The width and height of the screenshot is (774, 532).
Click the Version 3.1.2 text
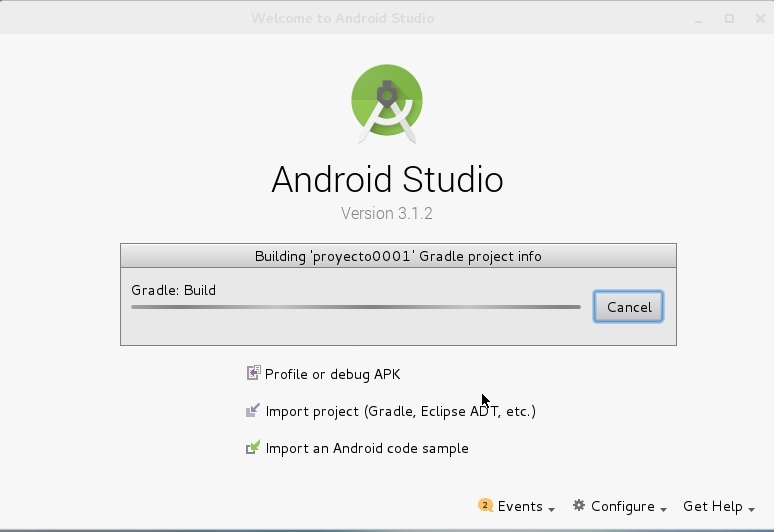click(387, 213)
